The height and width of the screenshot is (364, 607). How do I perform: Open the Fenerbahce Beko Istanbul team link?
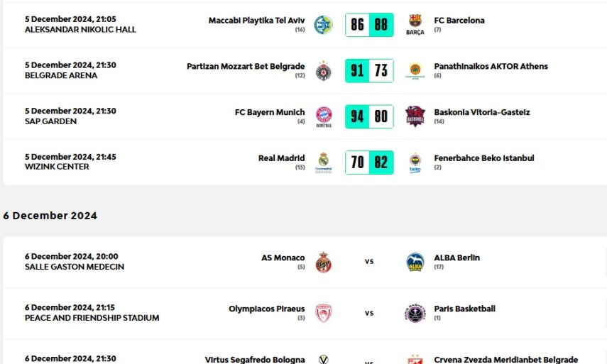483,158
